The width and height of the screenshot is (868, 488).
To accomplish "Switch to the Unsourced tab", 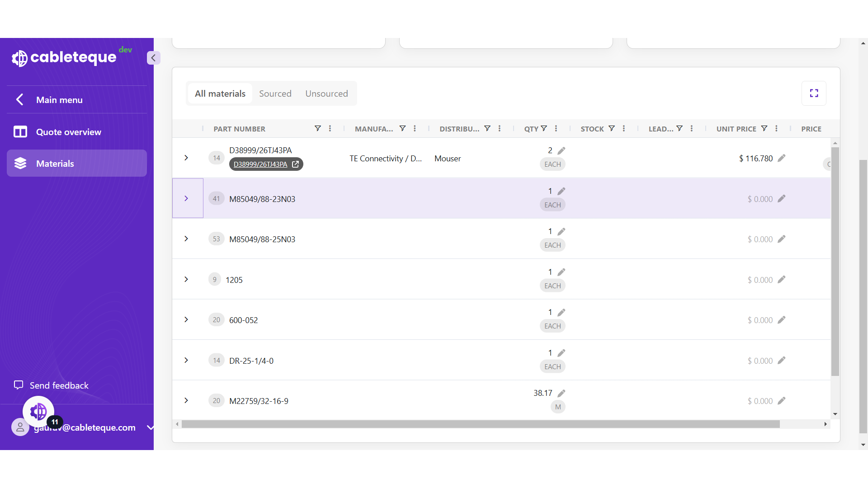I will [x=326, y=94].
